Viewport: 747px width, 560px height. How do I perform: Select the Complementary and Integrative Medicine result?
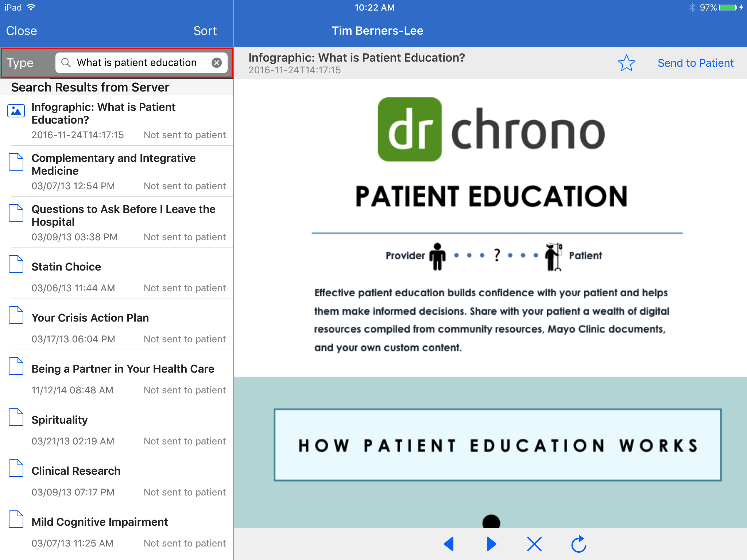coord(113,164)
